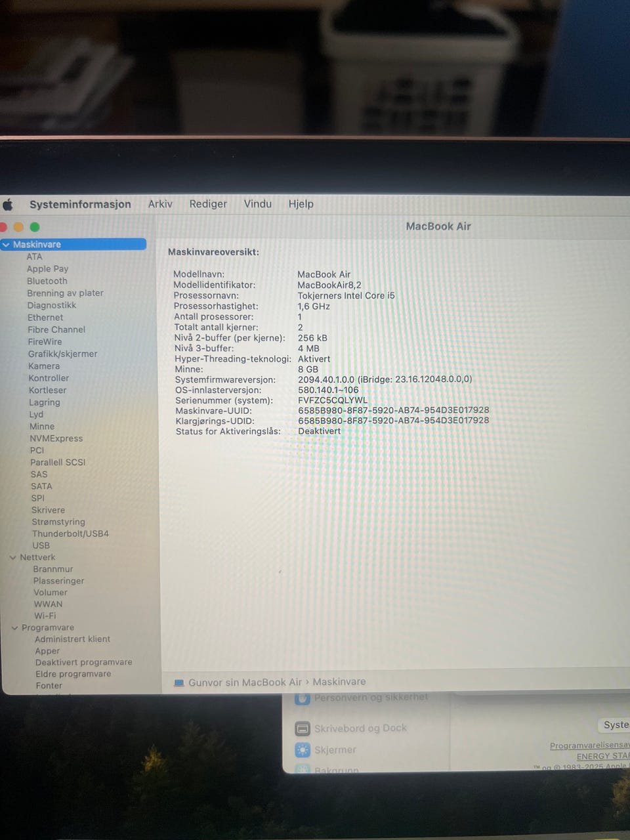
Task: Select Ethernet in the sidebar
Action: (x=45, y=318)
